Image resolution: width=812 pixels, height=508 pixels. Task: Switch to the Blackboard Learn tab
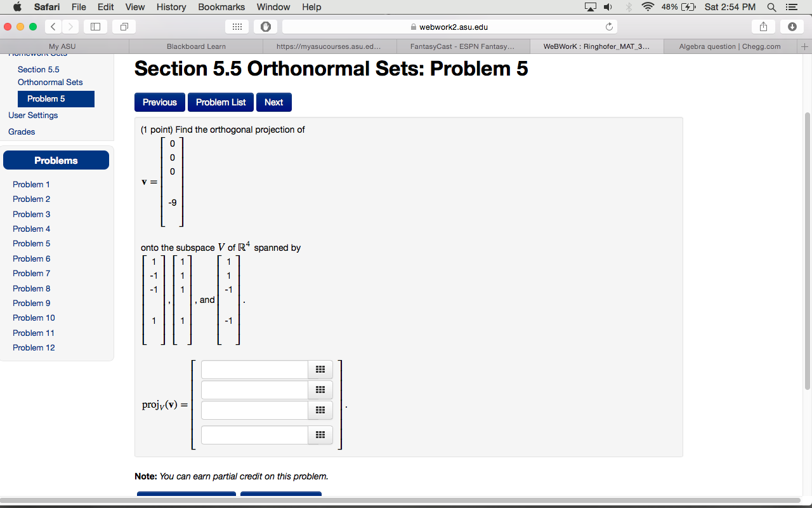tap(196, 46)
